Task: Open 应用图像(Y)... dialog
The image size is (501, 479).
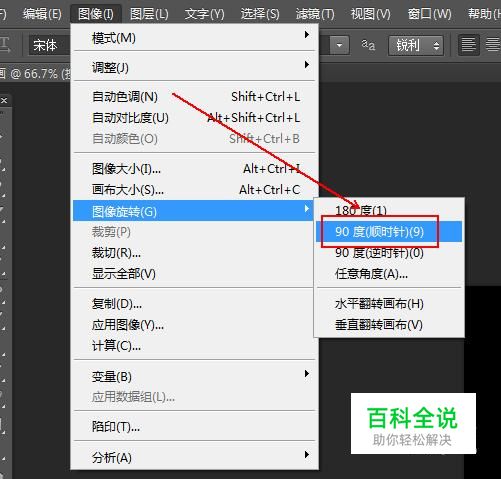Action: tap(194, 324)
